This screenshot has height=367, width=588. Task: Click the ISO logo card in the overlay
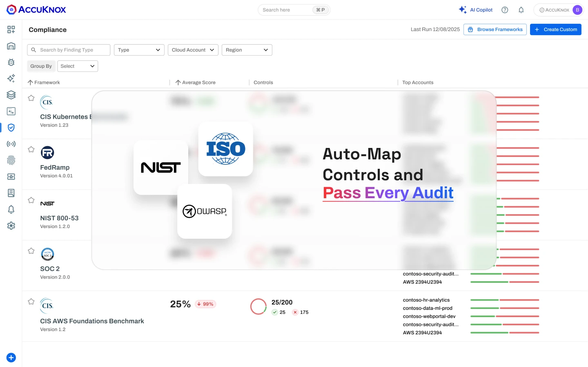point(226,149)
